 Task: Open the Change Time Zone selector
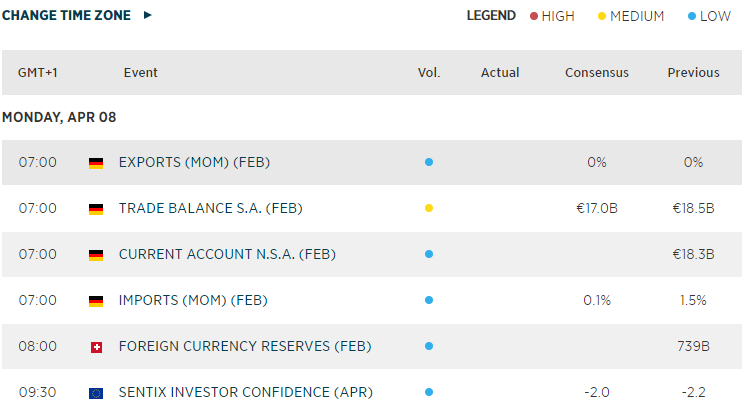[x=66, y=16]
